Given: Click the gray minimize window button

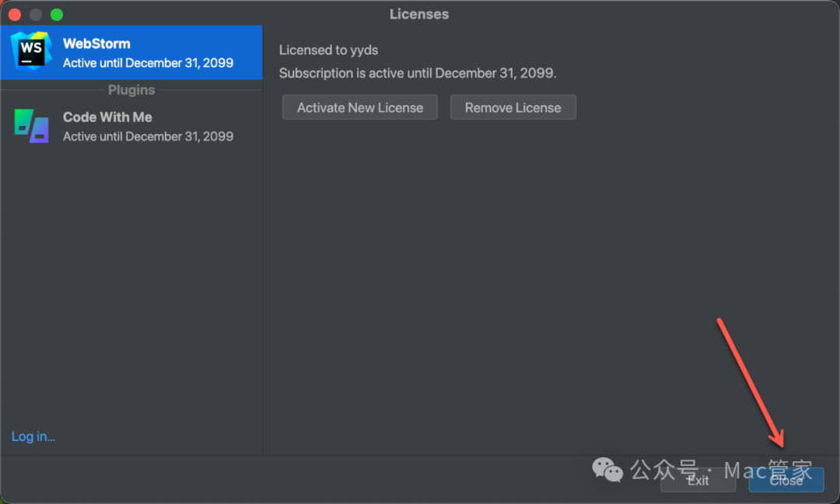Looking at the screenshot, I should tap(36, 15).
